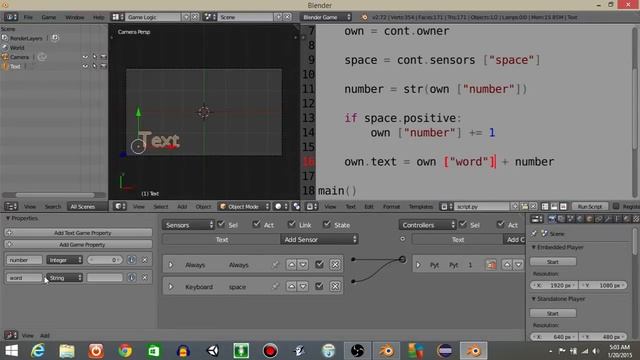Start the Standalone Player
The image size is (640, 360).
553,313
